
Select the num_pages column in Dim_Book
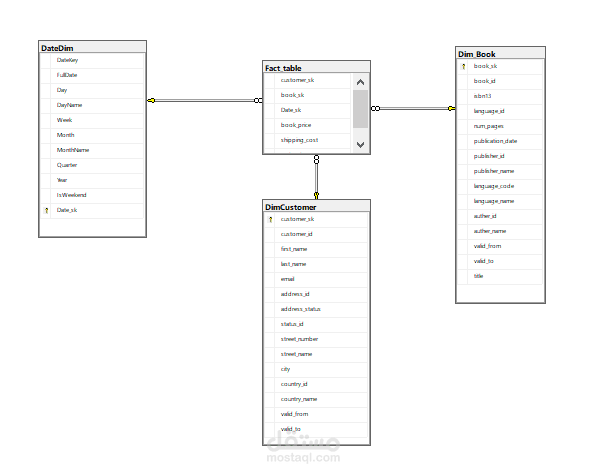500,126
